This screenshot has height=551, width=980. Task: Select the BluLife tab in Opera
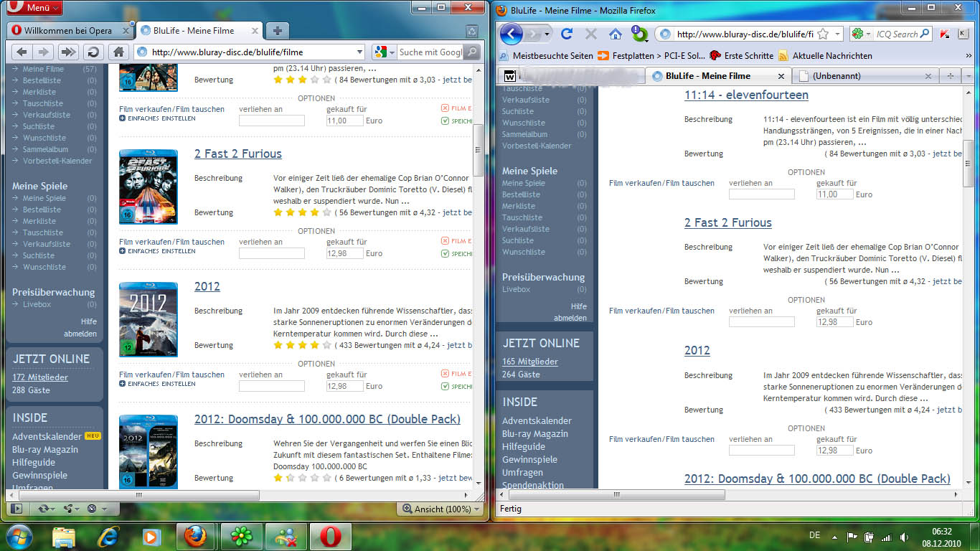(x=199, y=31)
